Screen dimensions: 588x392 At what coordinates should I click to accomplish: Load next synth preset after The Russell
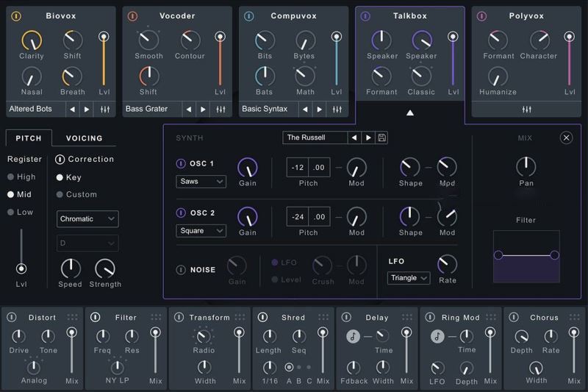pyautogui.click(x=368, y=138)
